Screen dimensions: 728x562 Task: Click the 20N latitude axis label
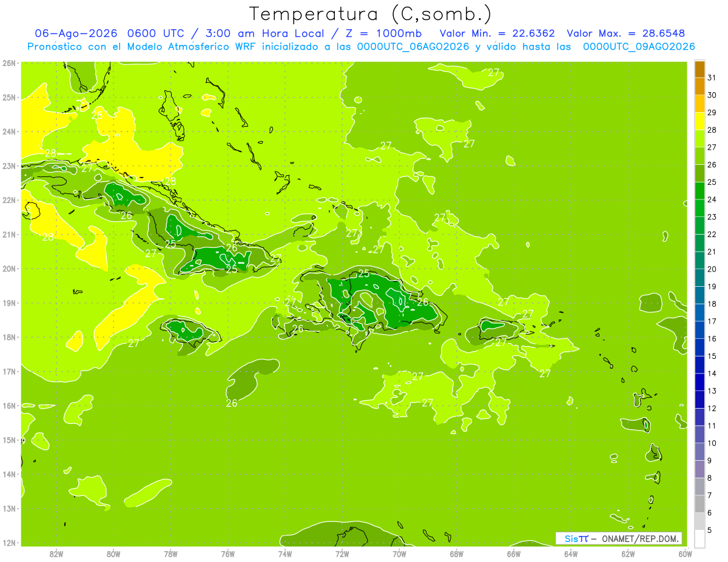click(x=9, y=269)
